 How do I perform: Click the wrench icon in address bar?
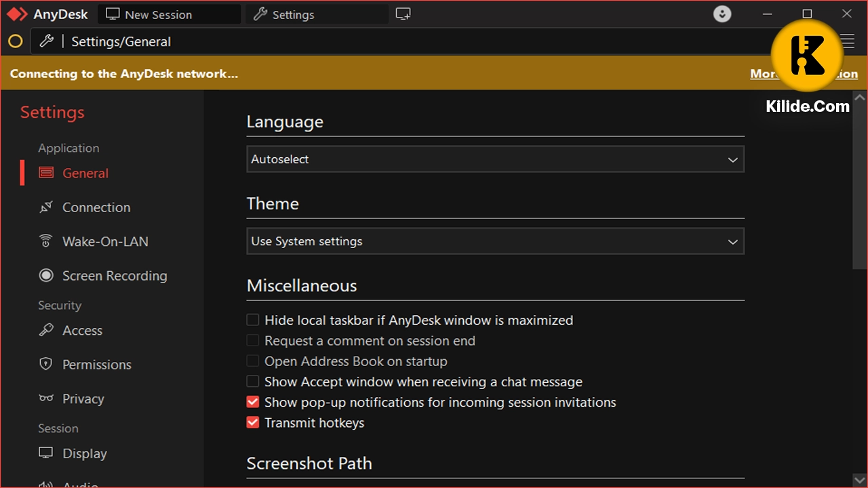tap(46, 41)
